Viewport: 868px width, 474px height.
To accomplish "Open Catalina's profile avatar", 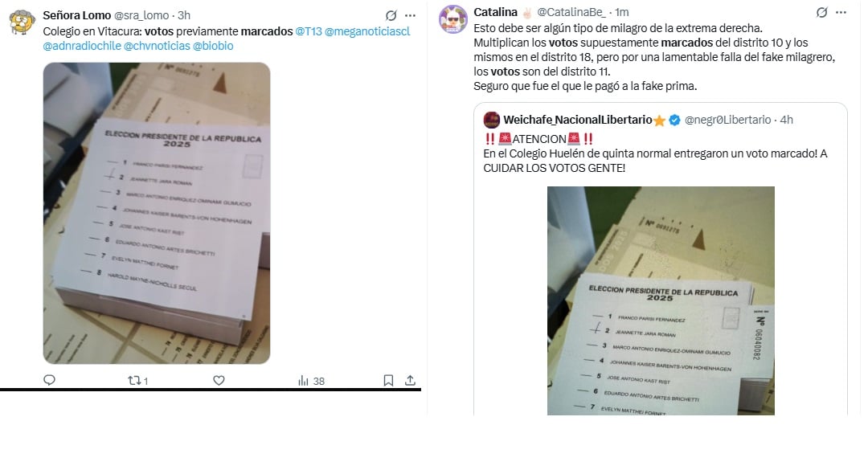I will point(452,18).
